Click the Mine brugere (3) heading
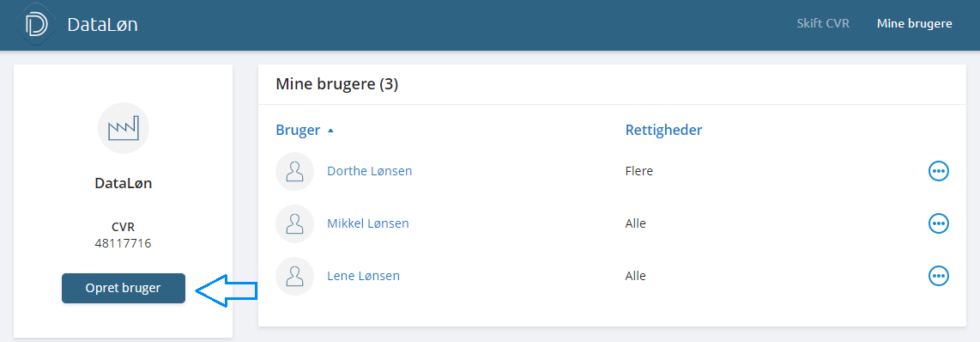The image size is (980, 342). pos(337,84)
